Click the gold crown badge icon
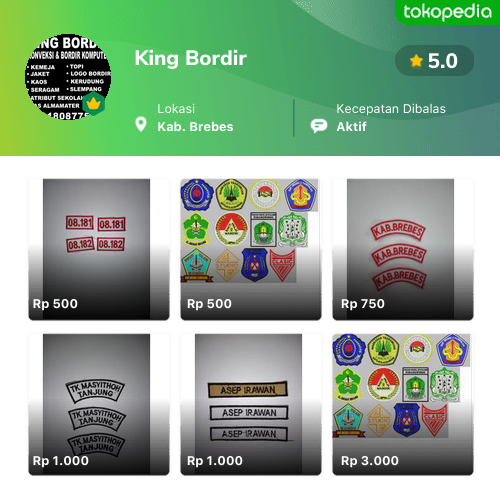Viewport: 500px width, 500px height. pyautogui.click(x=93, y=104)
